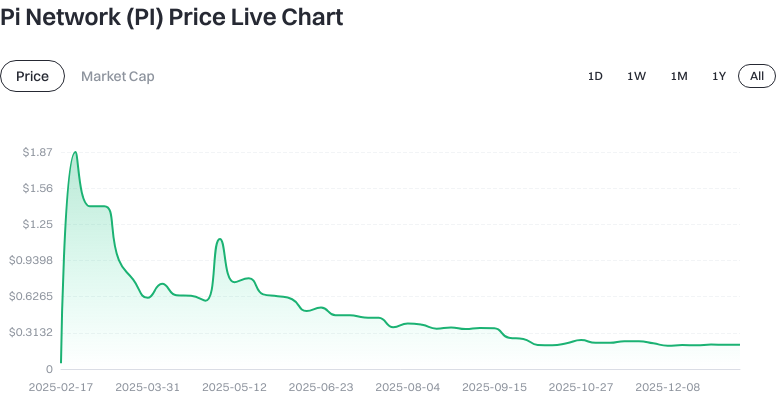Viewport: 776px width, 401px height.
Task: Click the chart's highest peak near $1.87
Action: [75, 153]
